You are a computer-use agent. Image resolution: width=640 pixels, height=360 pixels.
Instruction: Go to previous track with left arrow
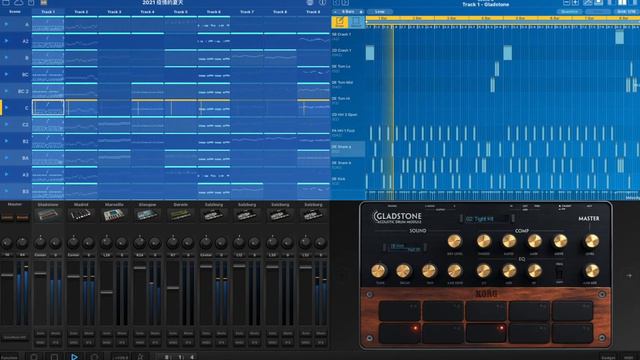[x=336, y=2]
